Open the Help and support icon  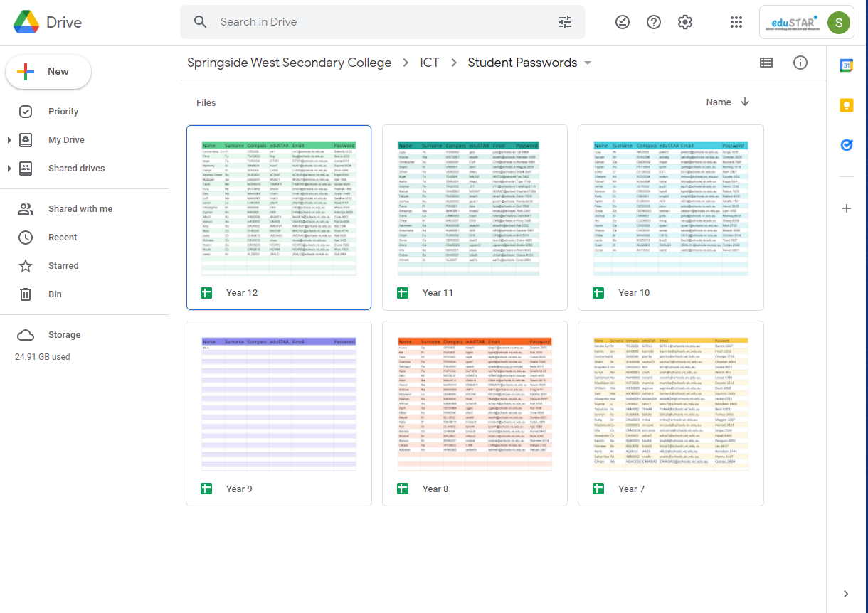(x=654, y=22)
